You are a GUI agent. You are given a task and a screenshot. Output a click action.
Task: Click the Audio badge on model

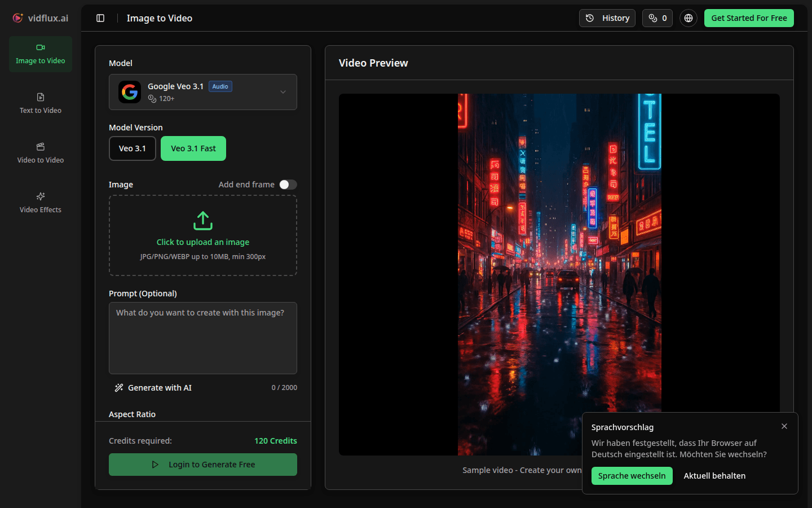tap(220, 86)
